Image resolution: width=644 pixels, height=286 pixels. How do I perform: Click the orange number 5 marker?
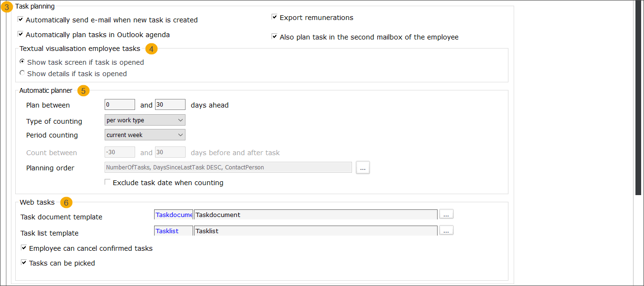83,91
